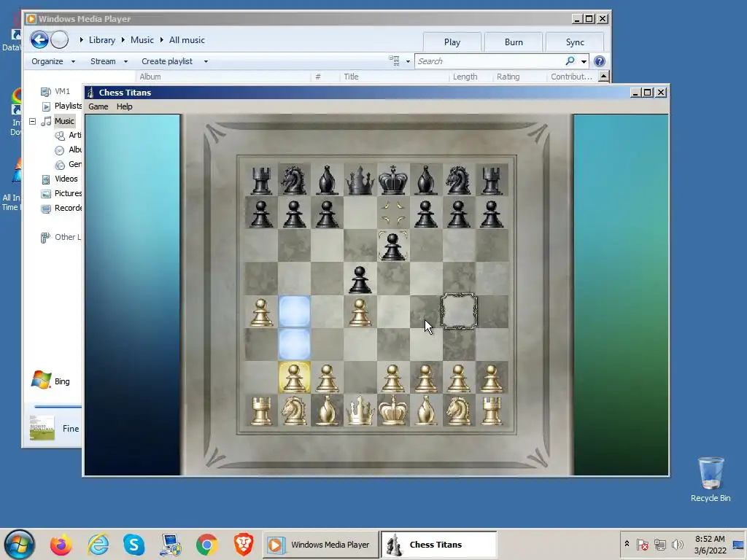Screen dimensions: 747x560
Task: Click the black queen piece
Action: [x=360, y=180]
